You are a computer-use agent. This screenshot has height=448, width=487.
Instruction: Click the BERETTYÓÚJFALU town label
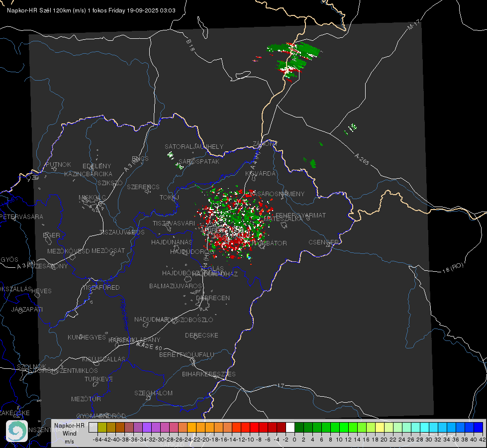coord(187,355)
